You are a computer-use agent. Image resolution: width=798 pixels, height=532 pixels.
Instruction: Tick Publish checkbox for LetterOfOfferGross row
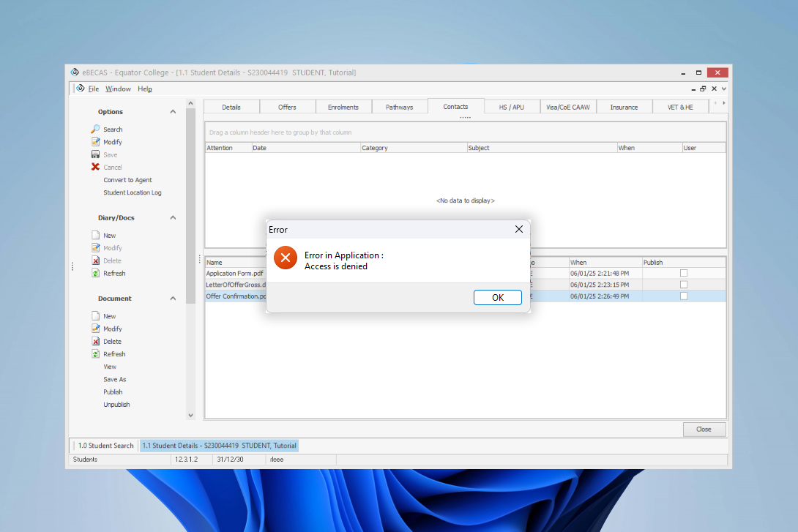pyautogui.click(x=684, y=285)
